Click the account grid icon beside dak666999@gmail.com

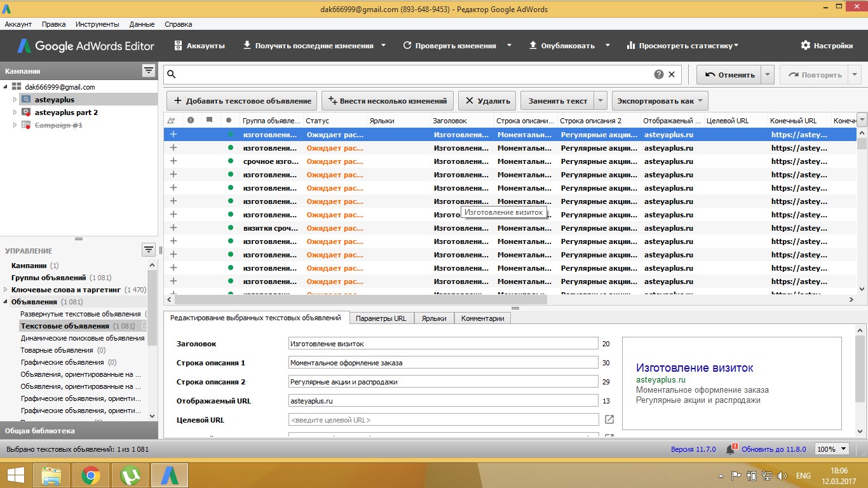click(x=17, y=87)
